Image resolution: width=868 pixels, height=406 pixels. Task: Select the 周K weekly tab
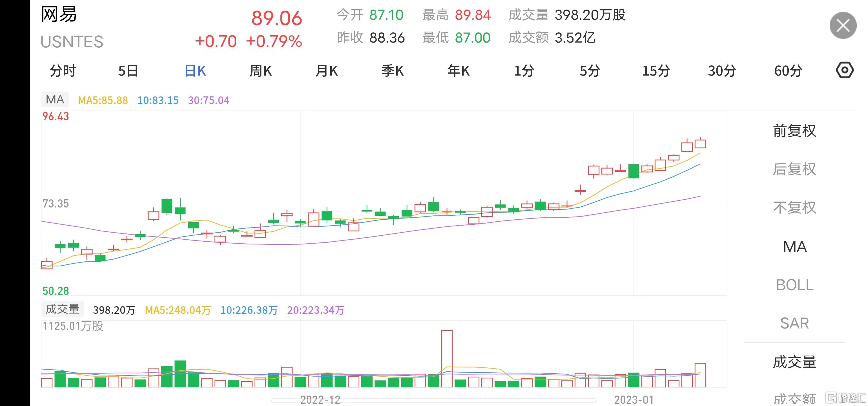click(261, 71)
